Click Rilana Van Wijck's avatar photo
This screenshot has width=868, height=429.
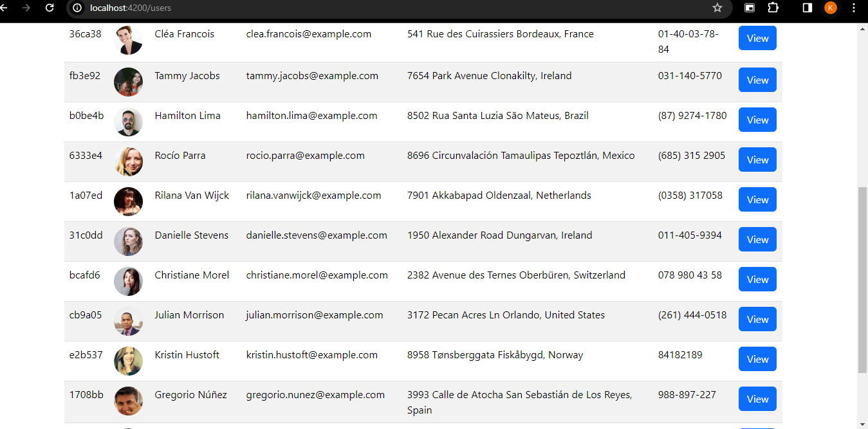coord(128,201)
